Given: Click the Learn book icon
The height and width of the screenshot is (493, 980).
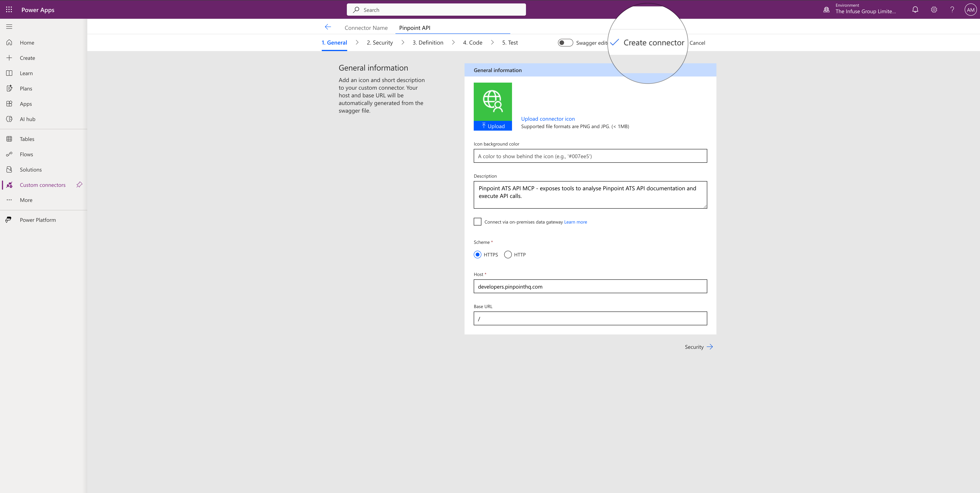Looking at the screenshot, I should pos(9,73).
